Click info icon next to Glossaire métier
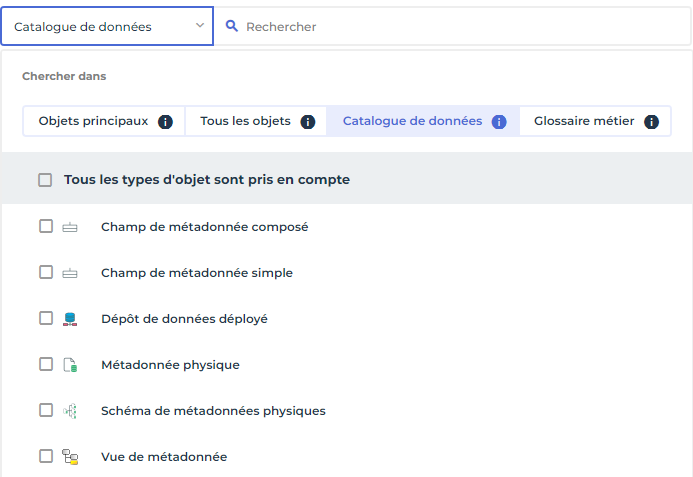693x477 pixels. (x=652, y=122)
